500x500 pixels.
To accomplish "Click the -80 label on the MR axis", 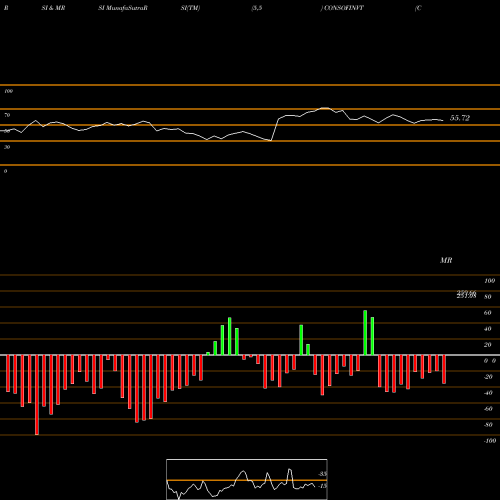I will (x=488, y=425).
